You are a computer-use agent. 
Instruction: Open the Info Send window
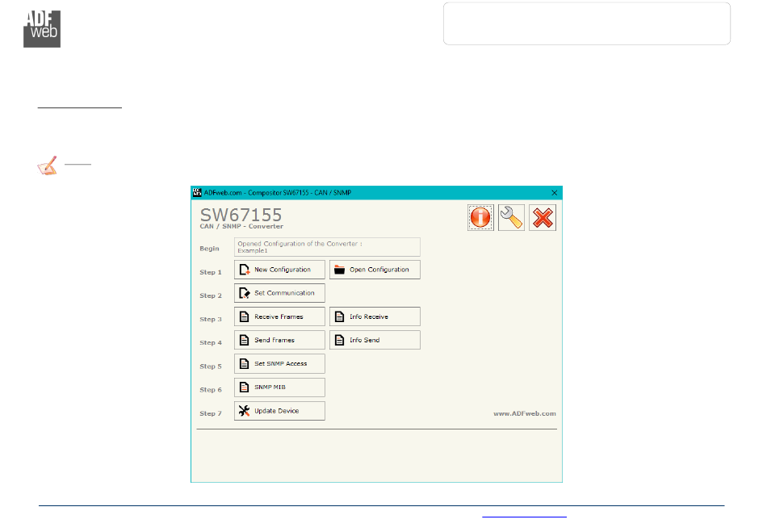pyautogui.click(x=375, y=340)
